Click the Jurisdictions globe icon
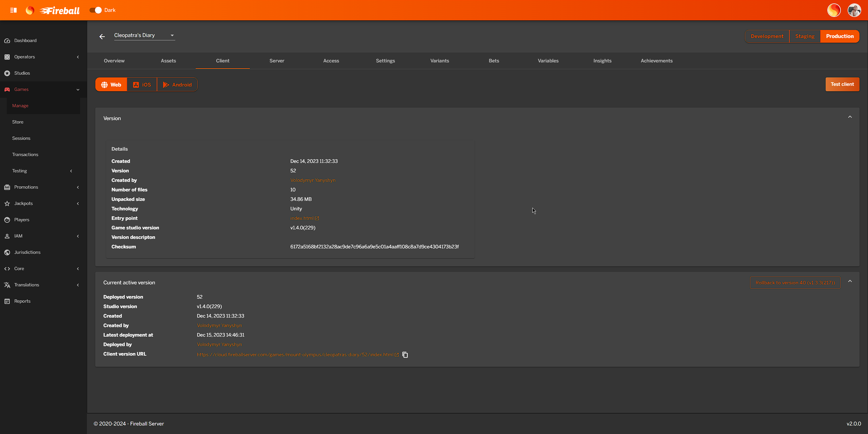The height and width of the screenshot is (434, 868). click(7, 252)
